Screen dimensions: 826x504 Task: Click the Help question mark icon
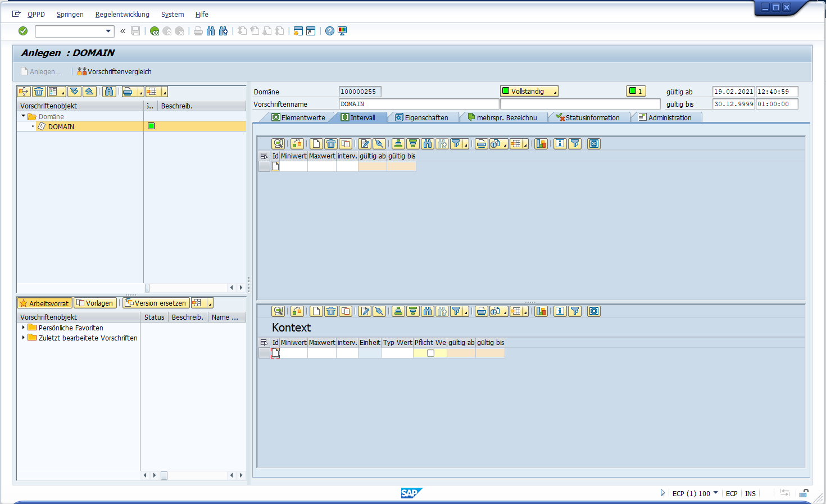pyautogui.click(x=330, y=31)
